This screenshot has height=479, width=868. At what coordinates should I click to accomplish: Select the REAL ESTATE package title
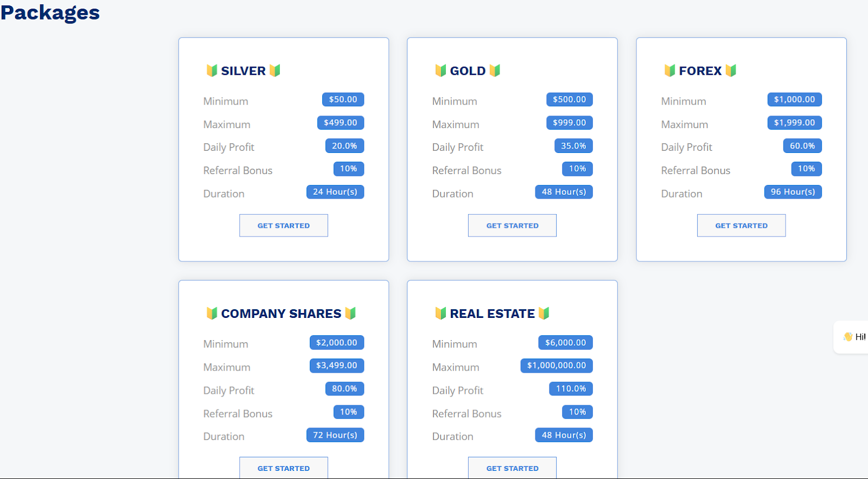pyautogui.click(x=492, y=314)
